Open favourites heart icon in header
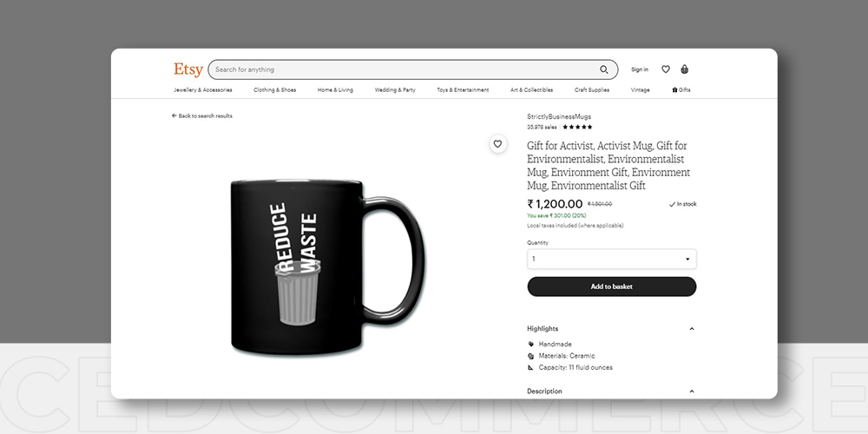The height and width of the screenshot is (434, 868). pyautogui.click(x=666, y=69)
